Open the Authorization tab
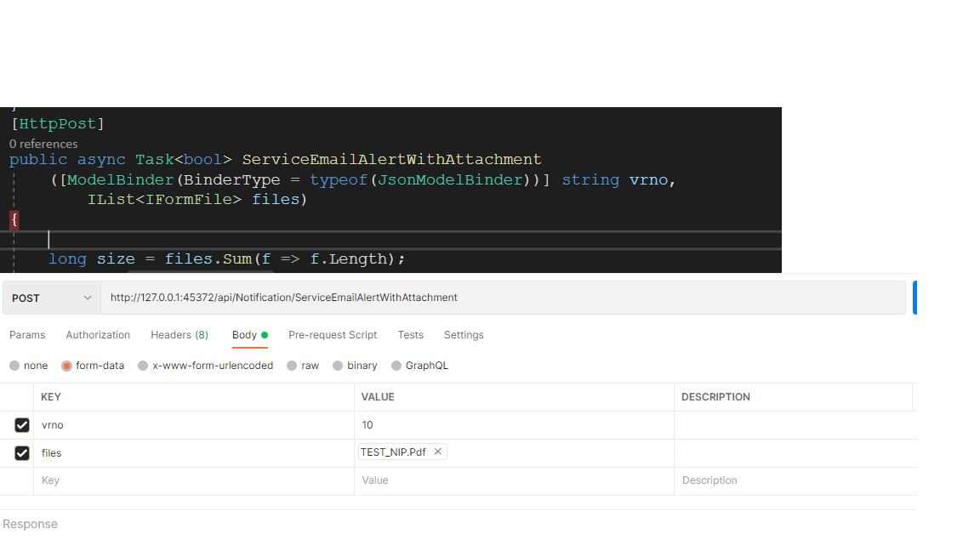Screen dimensions: 980x551 98,335
